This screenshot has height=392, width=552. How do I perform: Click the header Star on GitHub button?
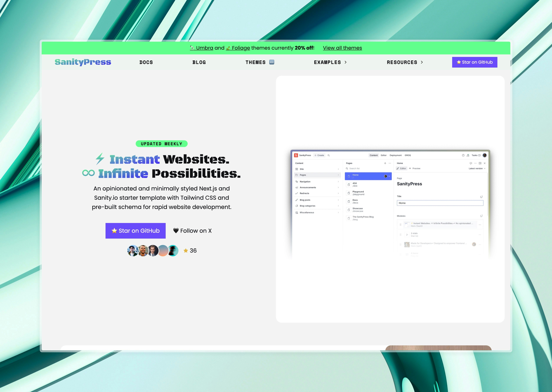pos(475,62)
